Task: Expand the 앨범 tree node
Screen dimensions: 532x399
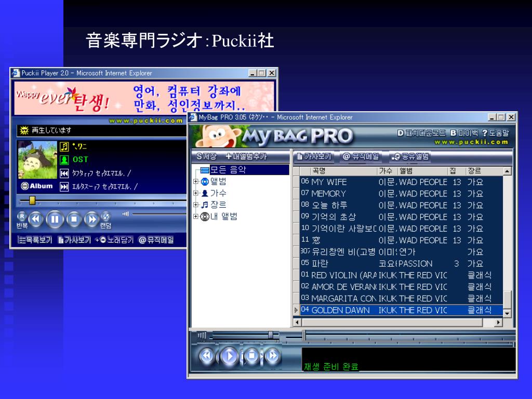Action: coord(196,181)
